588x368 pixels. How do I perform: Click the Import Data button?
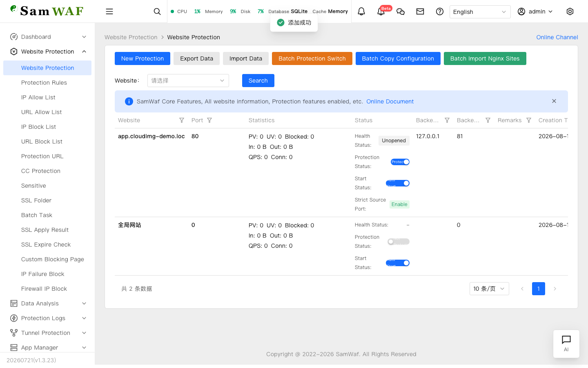[x=246, y=58]
